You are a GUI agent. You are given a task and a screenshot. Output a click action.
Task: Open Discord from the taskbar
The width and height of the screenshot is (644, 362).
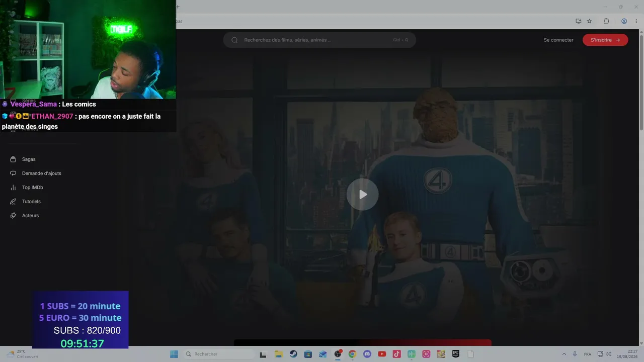(x=367, y=354)
